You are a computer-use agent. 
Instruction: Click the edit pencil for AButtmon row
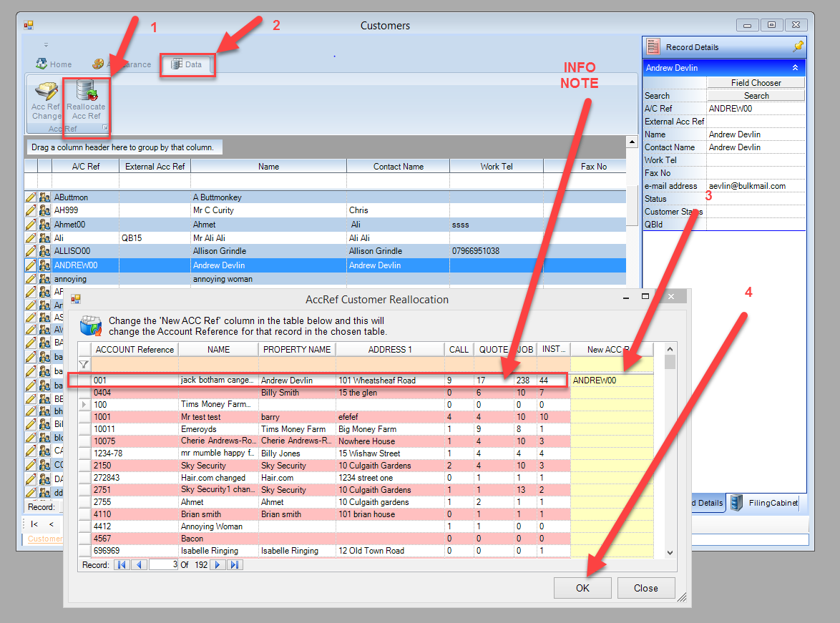coord(31,197)
